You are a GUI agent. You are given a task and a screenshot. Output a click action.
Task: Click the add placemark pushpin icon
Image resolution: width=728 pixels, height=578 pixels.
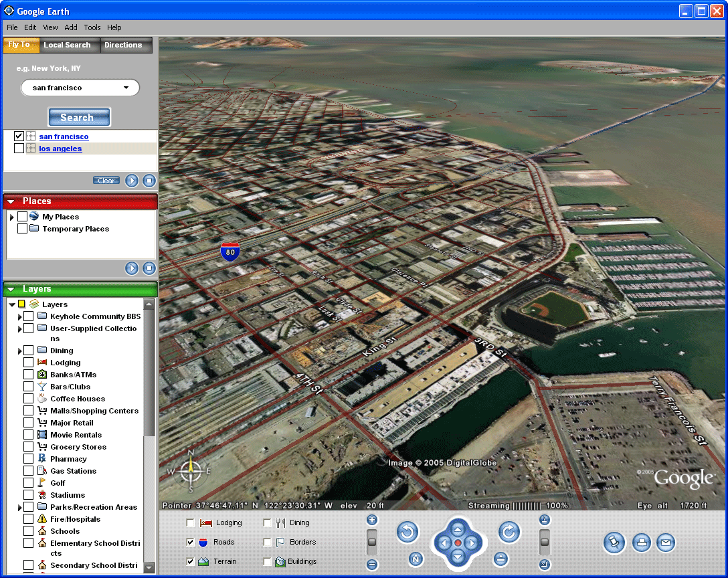[614, 543]
